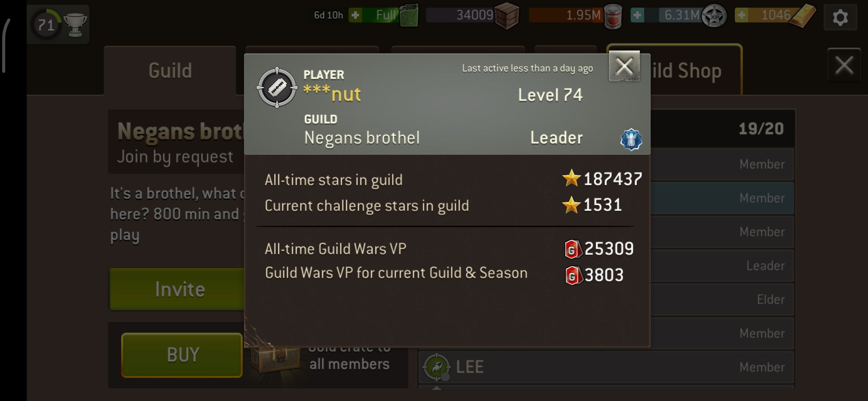Viewport: 868px width, 401px height.
Task: Tap the yellow plus beside 1046 gold
Action: click(x=742, y=15)
